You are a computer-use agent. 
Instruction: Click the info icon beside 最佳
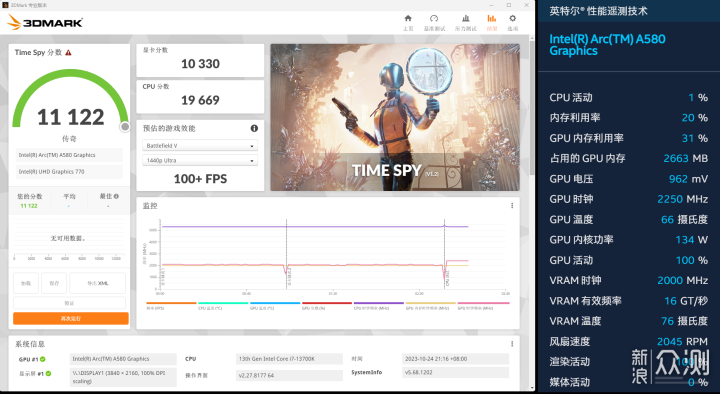coord(116,196)
